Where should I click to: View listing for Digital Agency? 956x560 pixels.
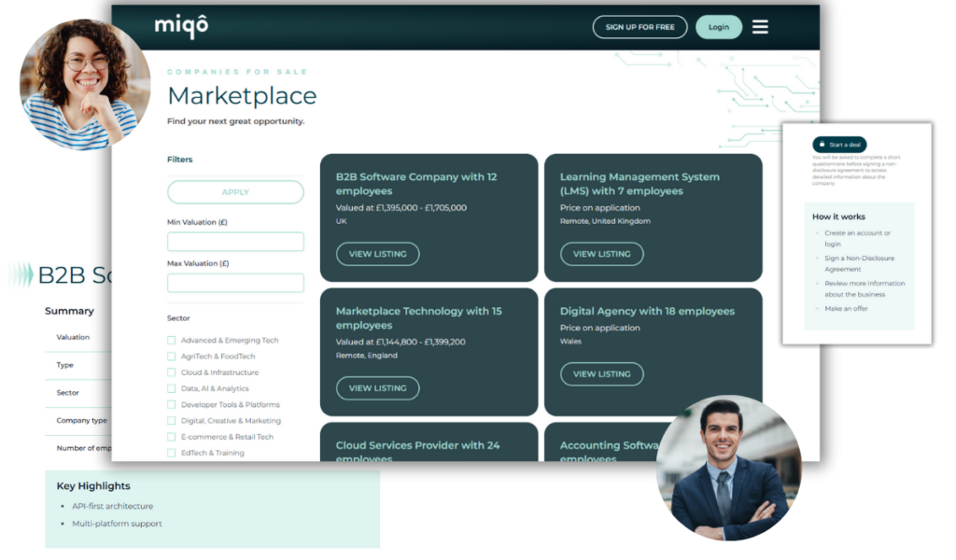coord(602,374)
